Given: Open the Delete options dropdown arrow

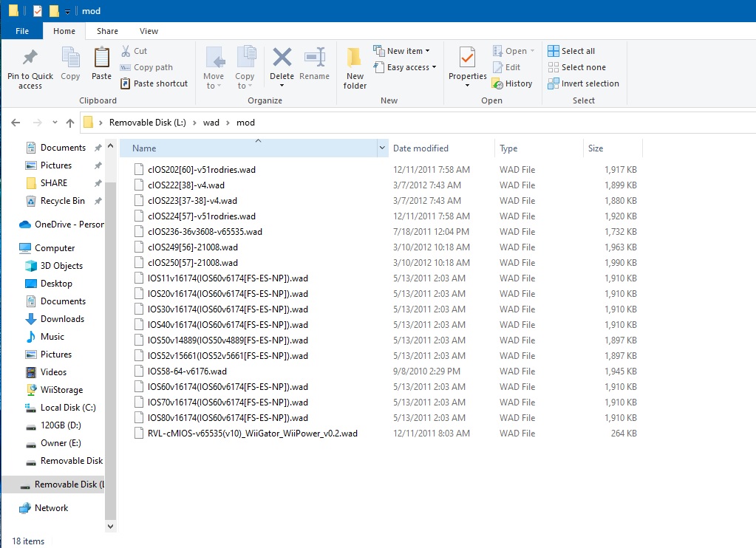Looking at the screenshot, I should click(x=282, y=86).
